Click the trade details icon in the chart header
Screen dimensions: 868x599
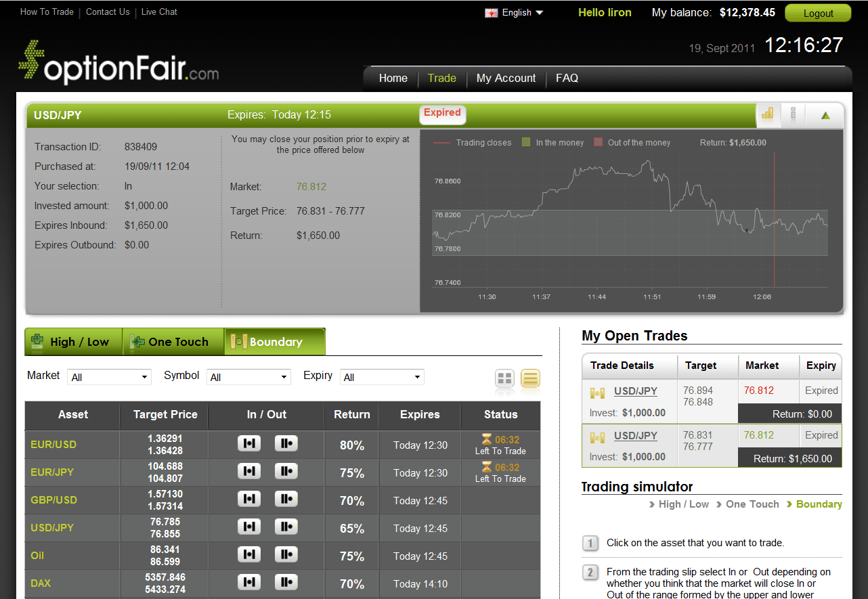tap(794, 115)
